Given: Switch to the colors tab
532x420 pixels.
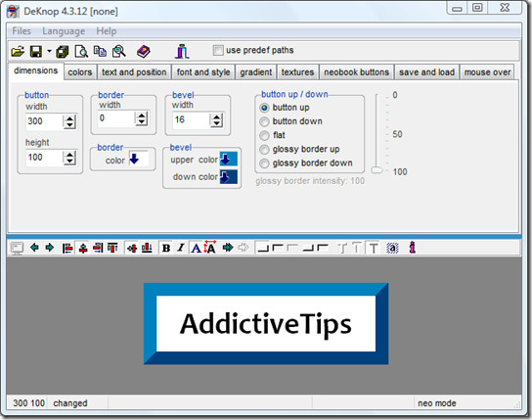Looking at the screenshot, I should click(x=80, y=72).
